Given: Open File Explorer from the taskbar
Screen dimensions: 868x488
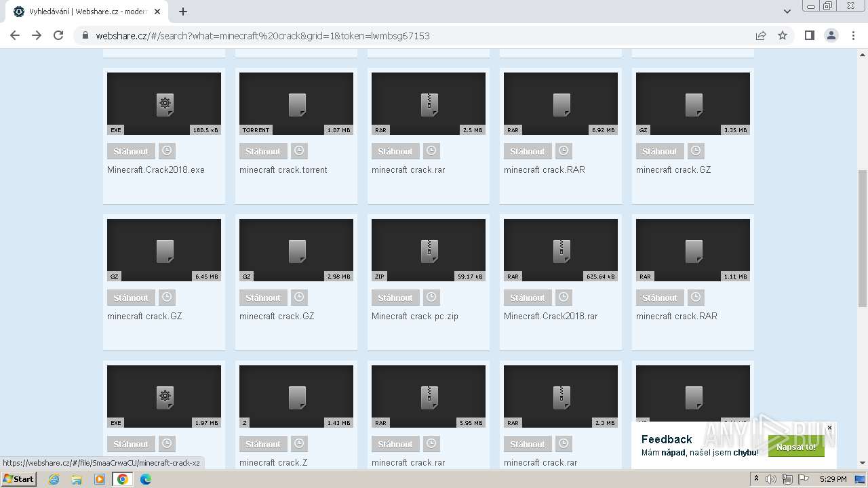Looking at the screenshot, I should pyautogui.click(x=77, y=479).
